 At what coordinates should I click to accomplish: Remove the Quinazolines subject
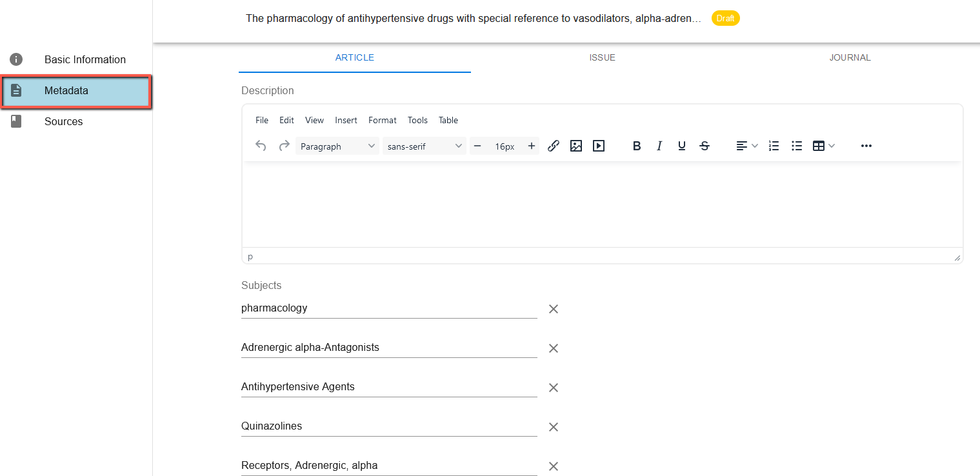(553, 427)
